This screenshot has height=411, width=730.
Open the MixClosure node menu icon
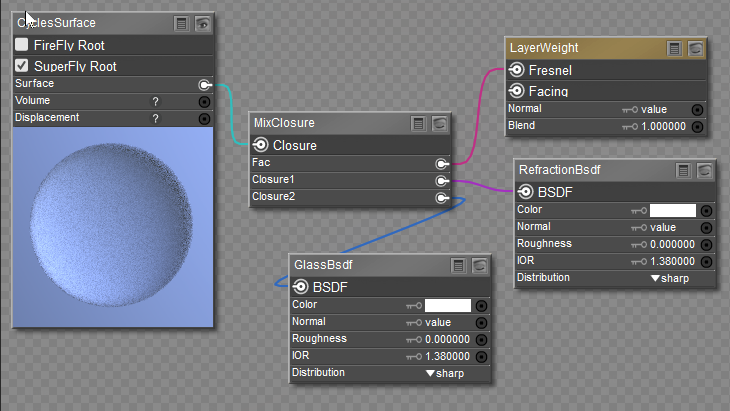(418, 123)
